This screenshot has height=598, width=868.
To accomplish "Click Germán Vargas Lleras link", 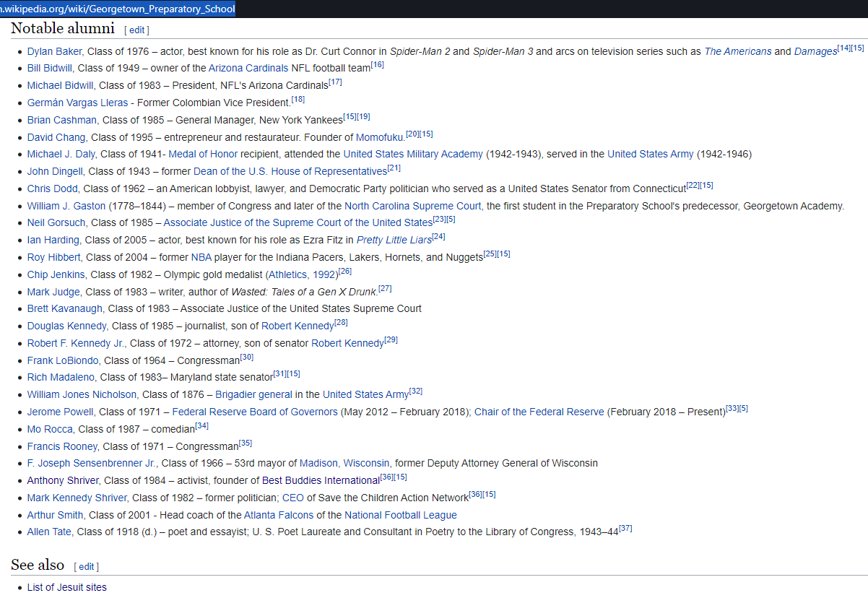I will click(x=77, y=103).
